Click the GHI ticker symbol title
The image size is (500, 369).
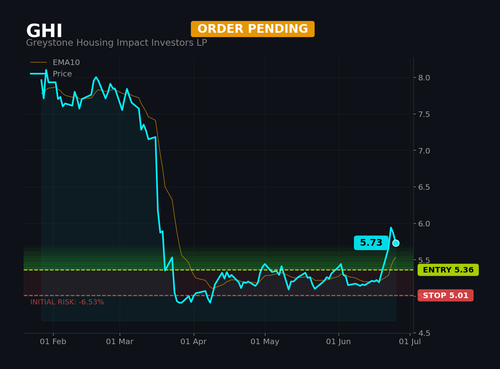(x=44, y=31)
